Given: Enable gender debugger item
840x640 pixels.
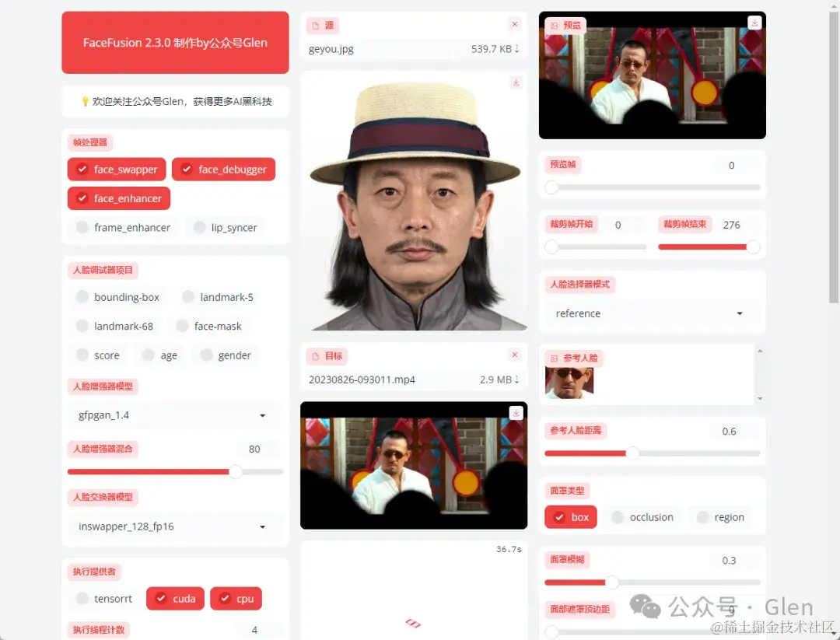Looking at the screenshot, I should [x=226, y=355].
